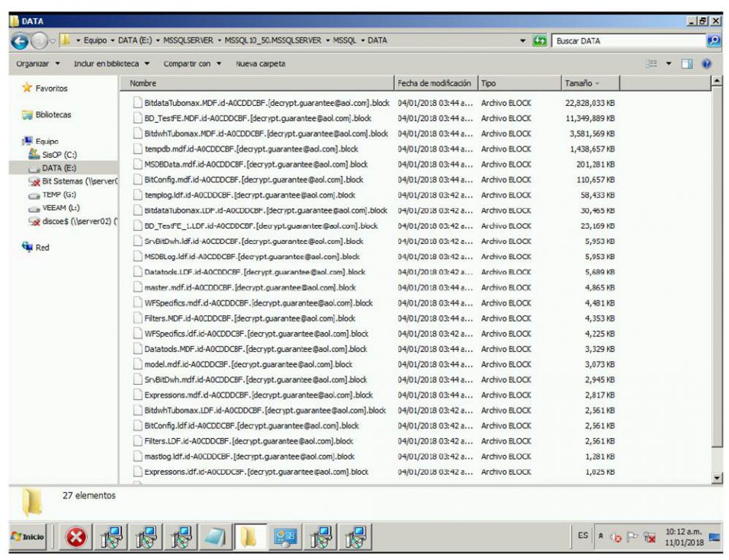The width and height of the screenshot is (729, 560).
Task: Click inside the Buscar DATA search field
Action: [x=628, y=41]
